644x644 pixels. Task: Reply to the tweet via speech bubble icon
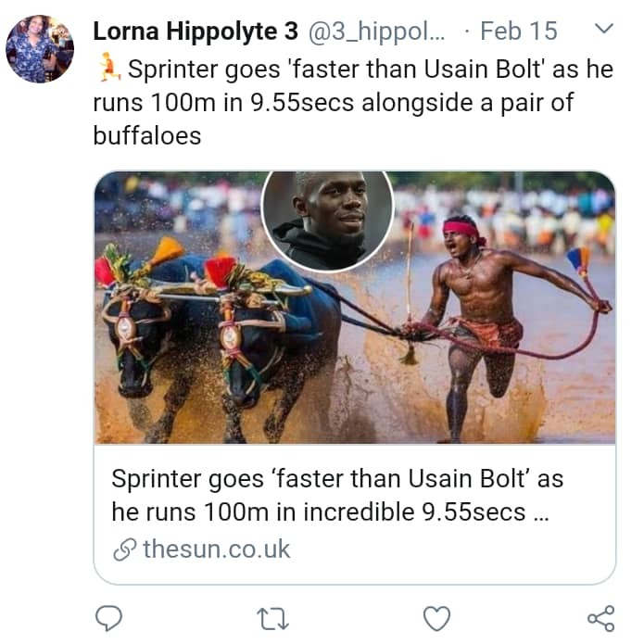click(x=108, y=618)
